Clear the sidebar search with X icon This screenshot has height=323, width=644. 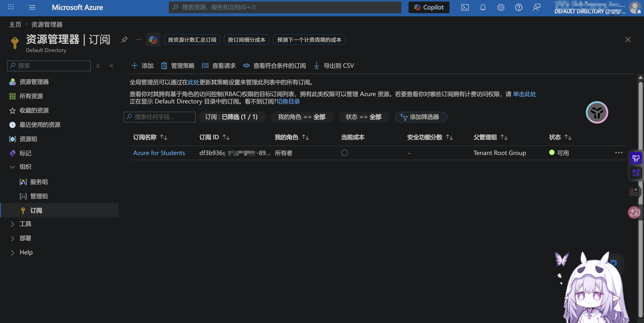tap(98, 66)
